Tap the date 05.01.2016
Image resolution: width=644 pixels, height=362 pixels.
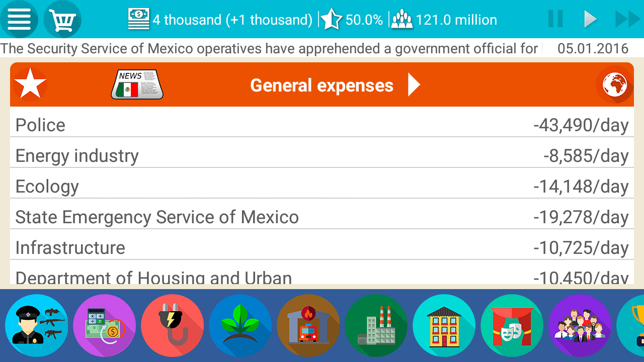(593, 49)
